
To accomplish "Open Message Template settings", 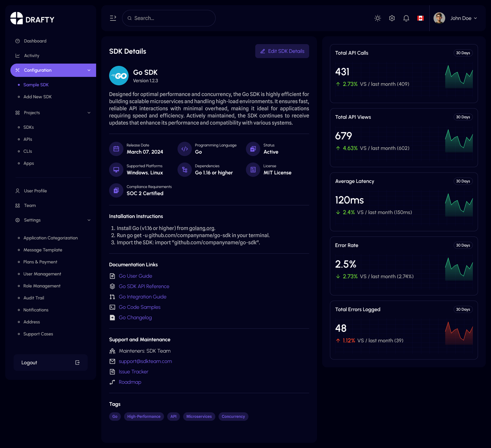I will [43, 250].
